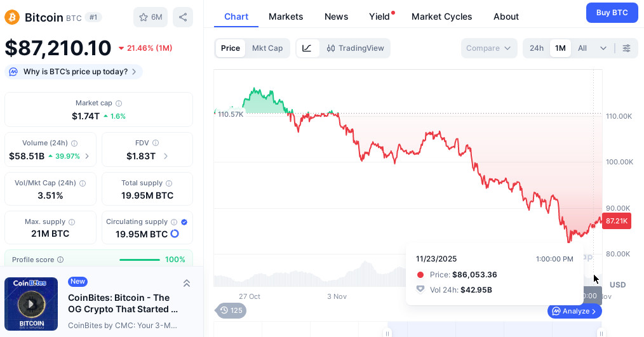Expand the time range chevron after All

pos(603,48)
